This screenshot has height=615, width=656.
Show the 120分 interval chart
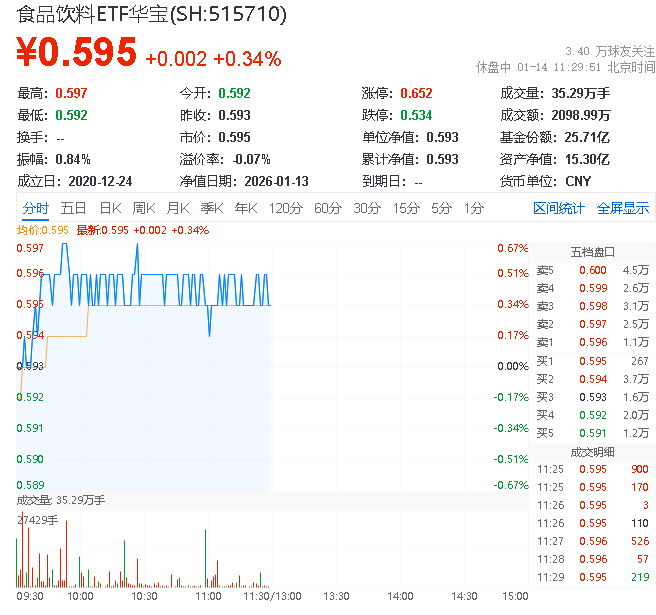tap(285, 208)
